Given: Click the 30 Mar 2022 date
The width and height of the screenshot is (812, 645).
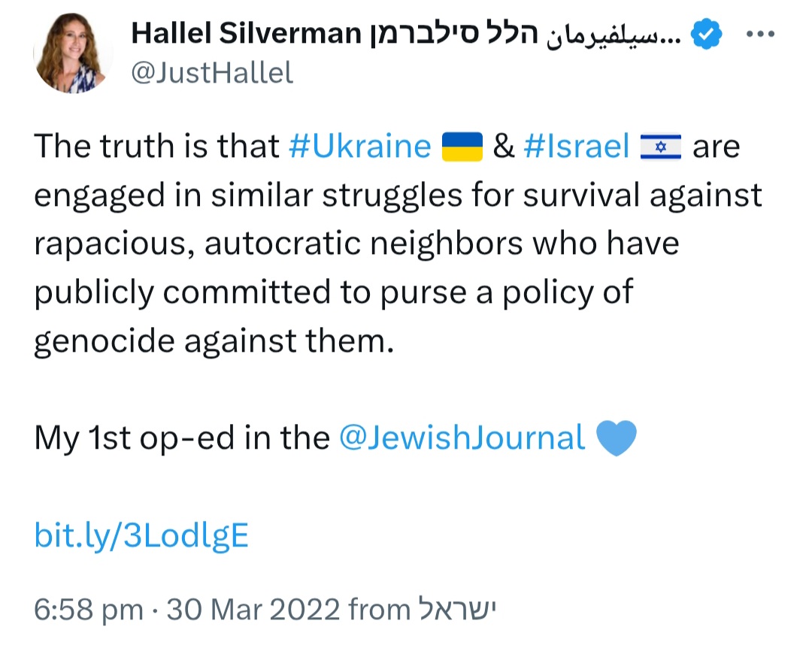Looking at the screenshot, I should [253, 608].
